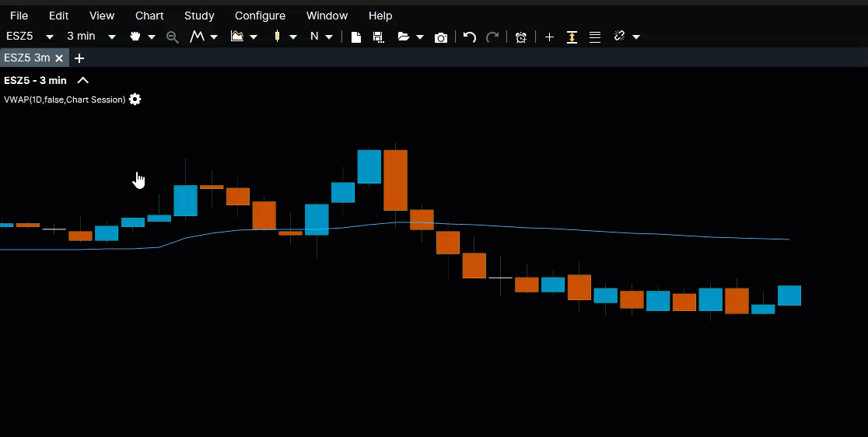The height and width of the screenshot is (437, 868).
Task: Click the save chart floppy icon
Action: (378, 37)
